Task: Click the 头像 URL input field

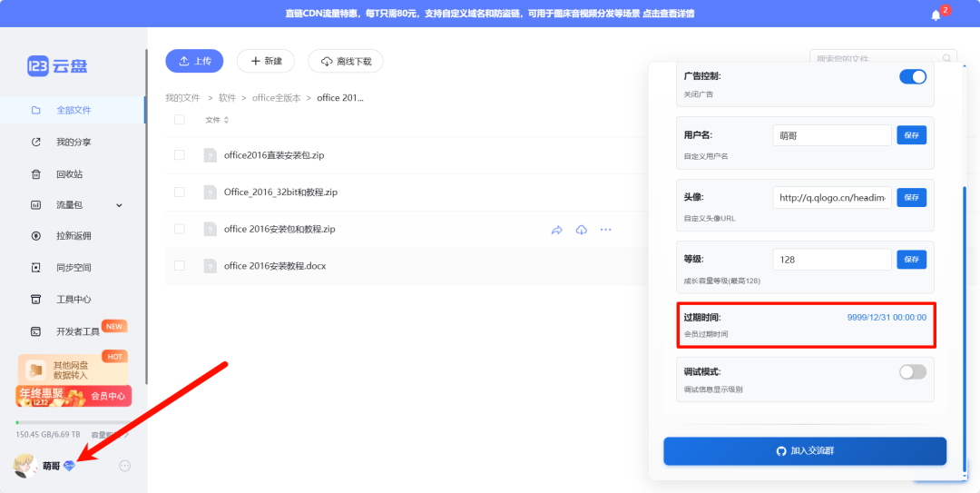Action: 832,197
